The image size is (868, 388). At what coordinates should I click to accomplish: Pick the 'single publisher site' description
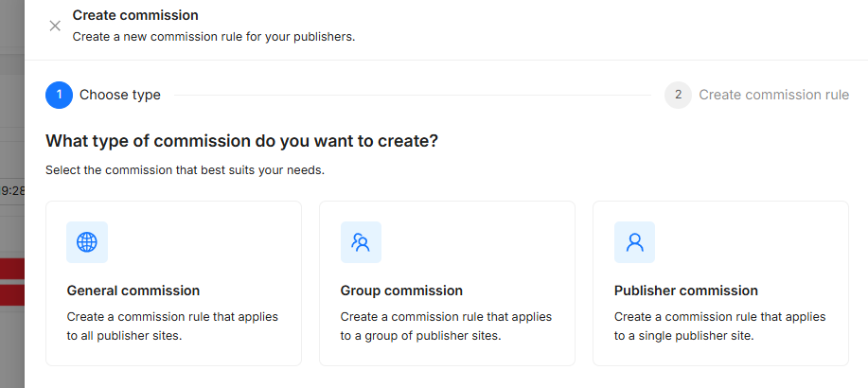[719, 326]
